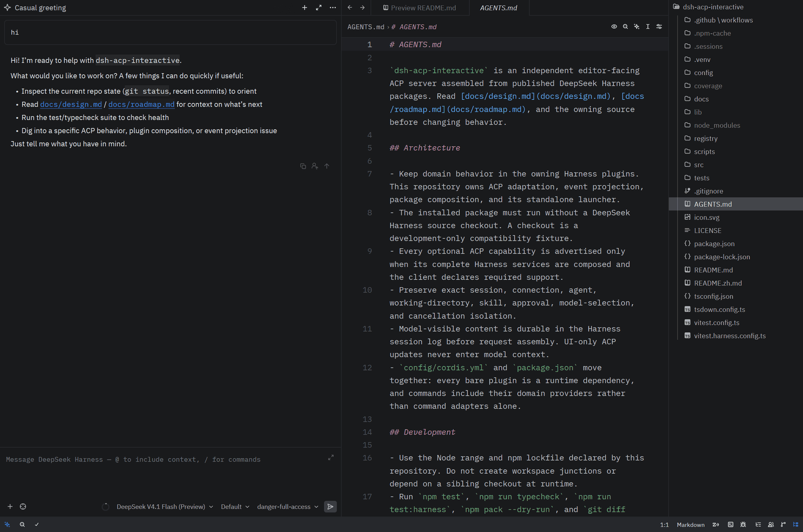Toggle debugger panel bug icon
803x532 pixels.
[x=743, y=524]
